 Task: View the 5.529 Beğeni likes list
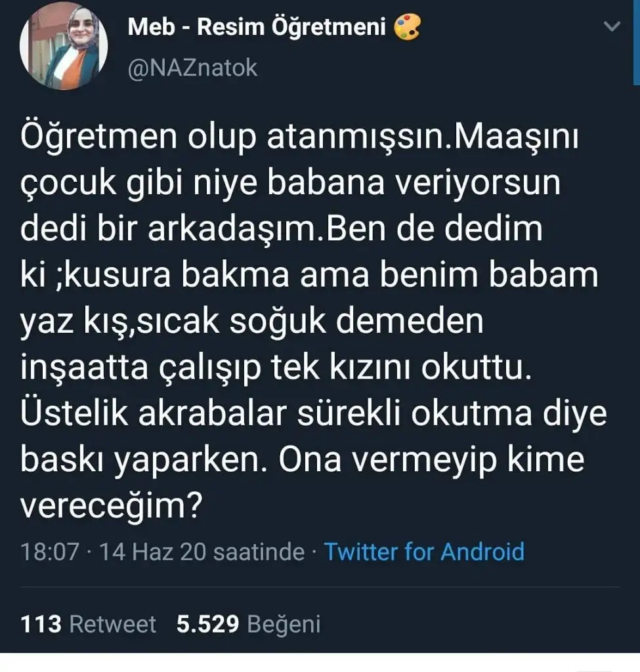[x=248, y=624]
